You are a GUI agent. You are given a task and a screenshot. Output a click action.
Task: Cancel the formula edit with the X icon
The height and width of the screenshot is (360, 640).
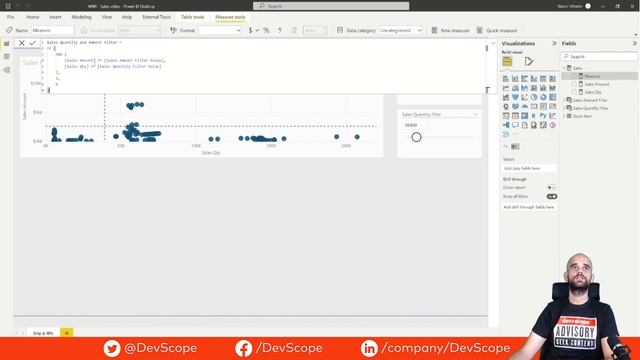22,43
